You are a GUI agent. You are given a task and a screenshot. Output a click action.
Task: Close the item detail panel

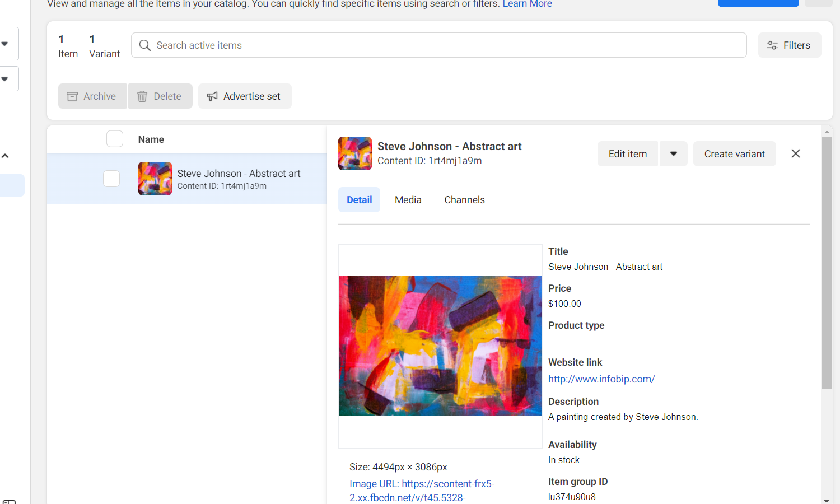(x=795, y=153)
